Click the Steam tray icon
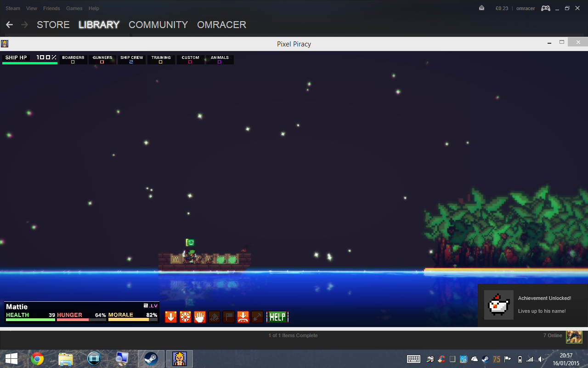 click(486, 359)
